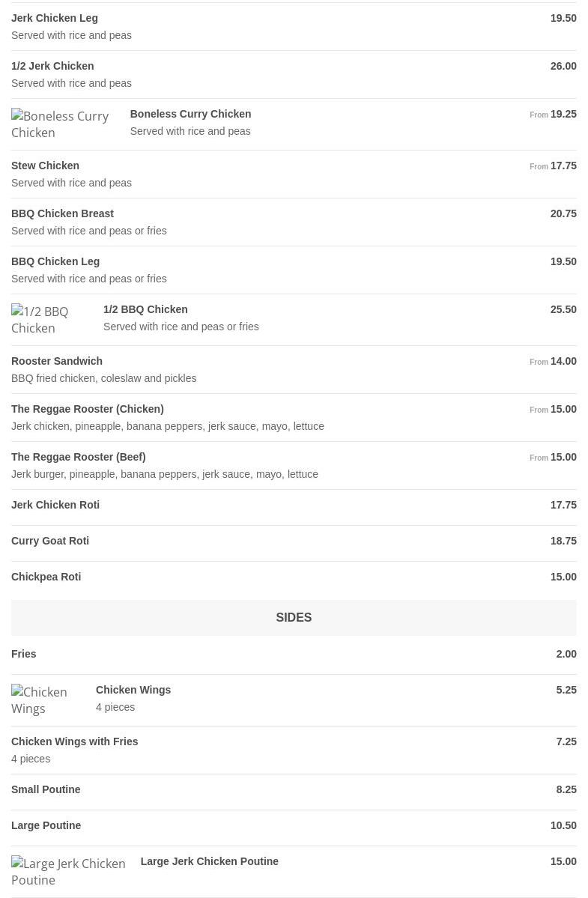588x898 pixels.
Task: Pick the BBQ Chicken Leg item
Action: coord(55,261)
